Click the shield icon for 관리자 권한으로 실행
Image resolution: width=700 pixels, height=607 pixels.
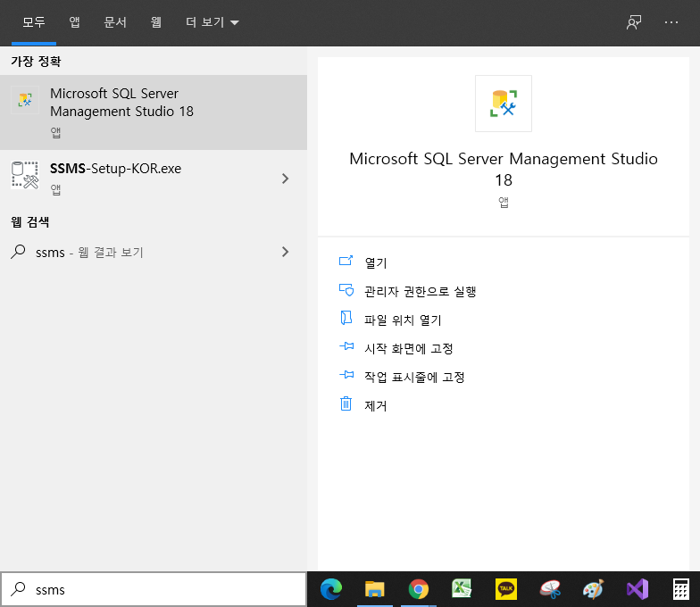346,290
